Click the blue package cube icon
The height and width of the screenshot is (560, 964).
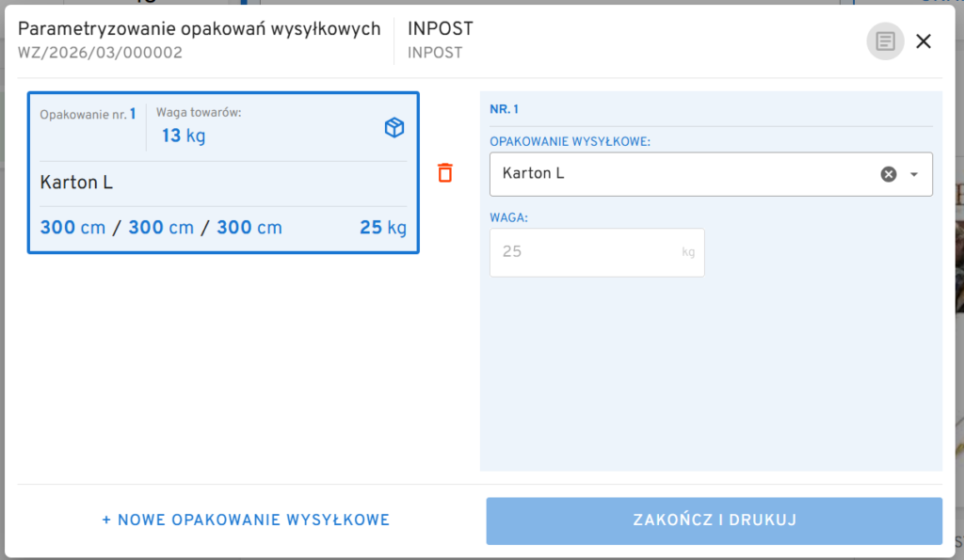[394, 128]
